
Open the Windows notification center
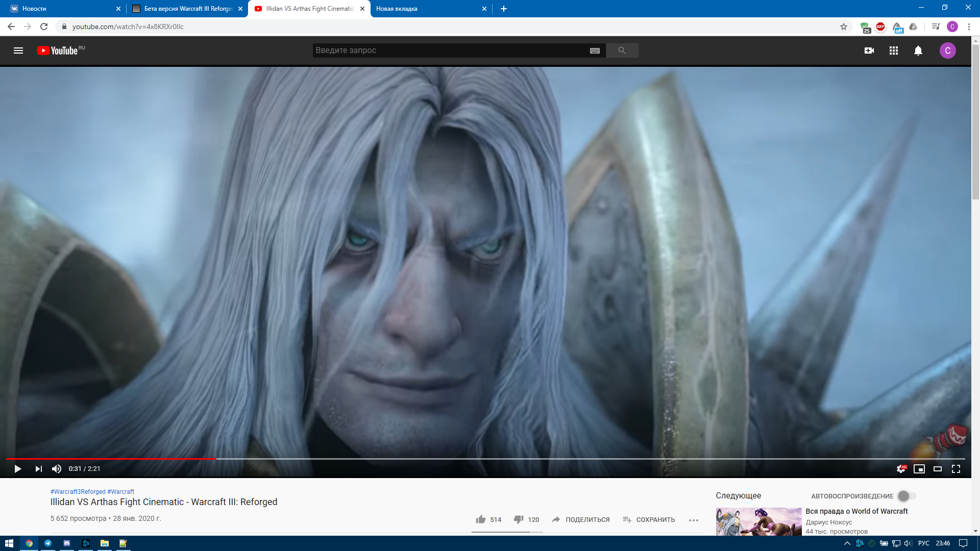pyautogui.click(x=963, y=543)
